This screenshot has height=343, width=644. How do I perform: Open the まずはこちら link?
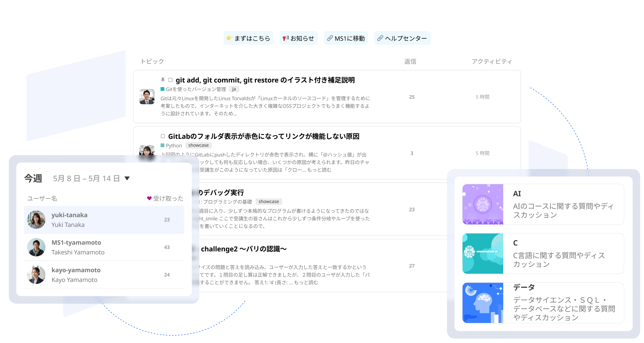(x=248, y=38)
